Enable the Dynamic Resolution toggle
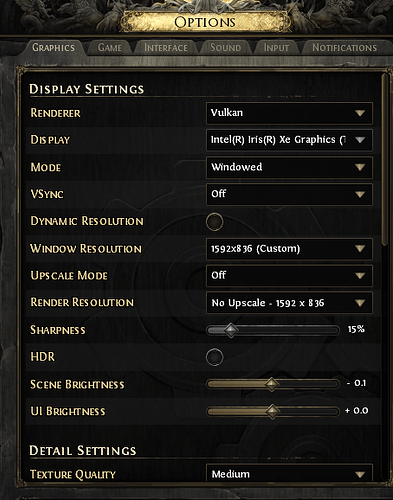Viewport: 393px width, 500px height. (x=214, y=222)
